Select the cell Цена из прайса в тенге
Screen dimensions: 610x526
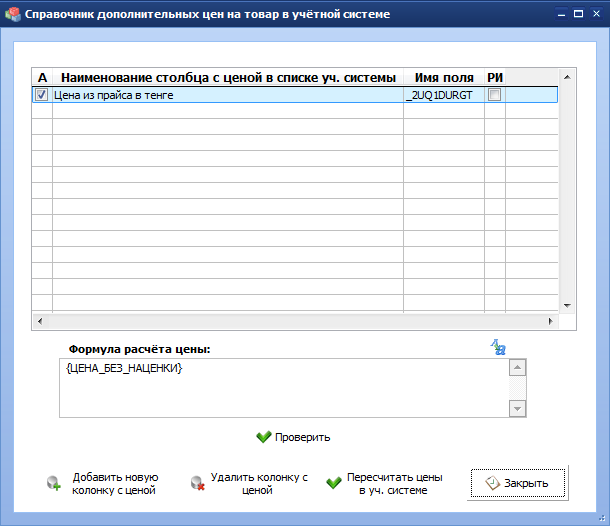[228, 95]
